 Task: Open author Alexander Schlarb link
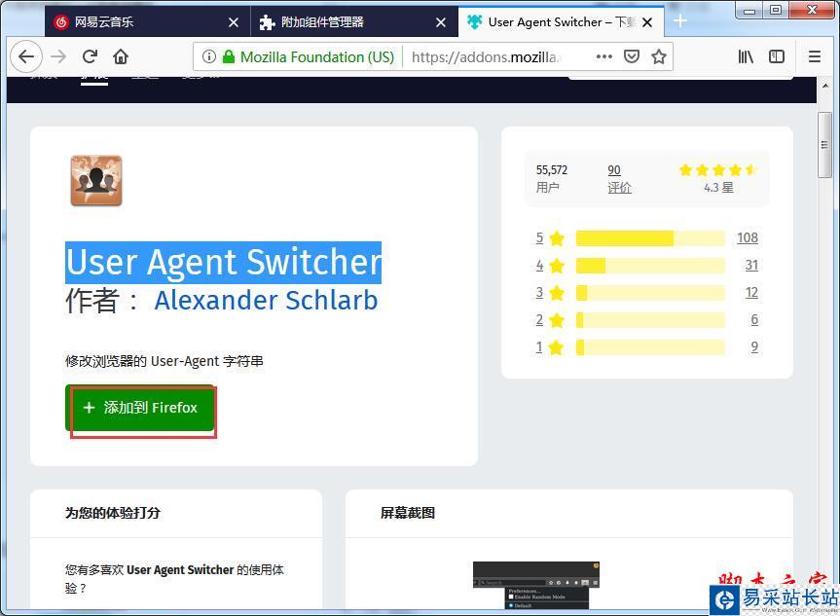pyautogui.click(x=266, y=300)
